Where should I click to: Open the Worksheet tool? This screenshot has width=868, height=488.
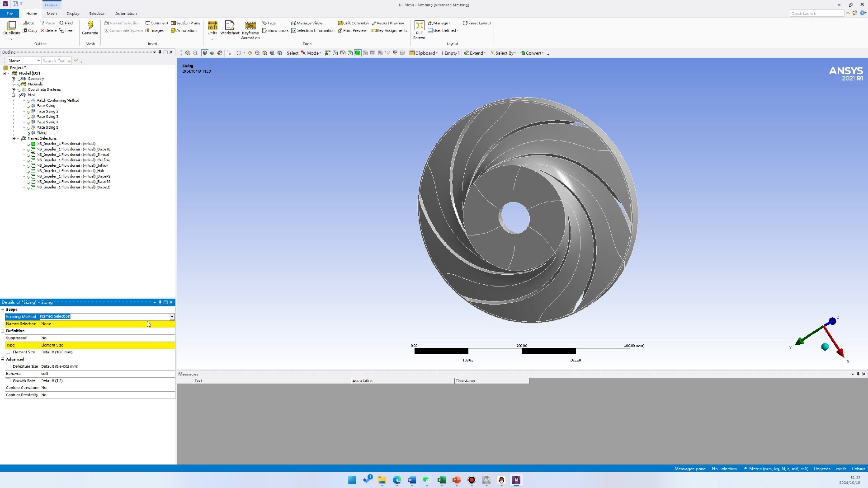pos(230,26)
